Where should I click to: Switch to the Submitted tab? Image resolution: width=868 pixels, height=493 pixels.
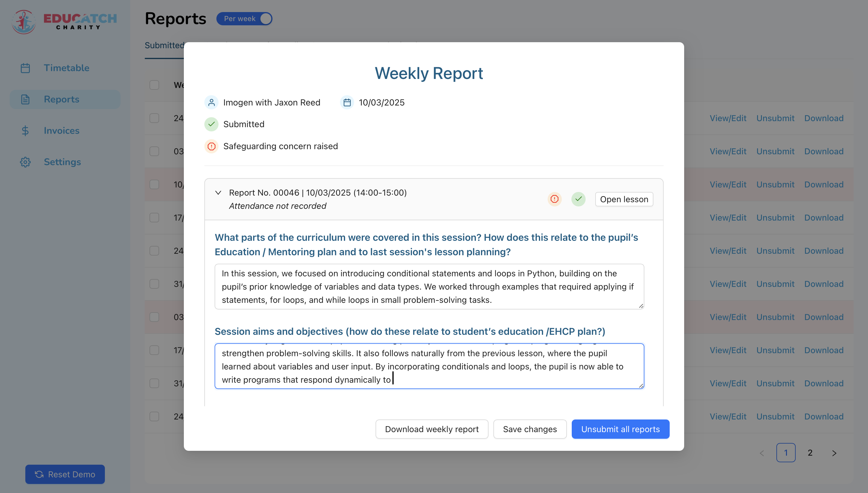coord(164,46)
